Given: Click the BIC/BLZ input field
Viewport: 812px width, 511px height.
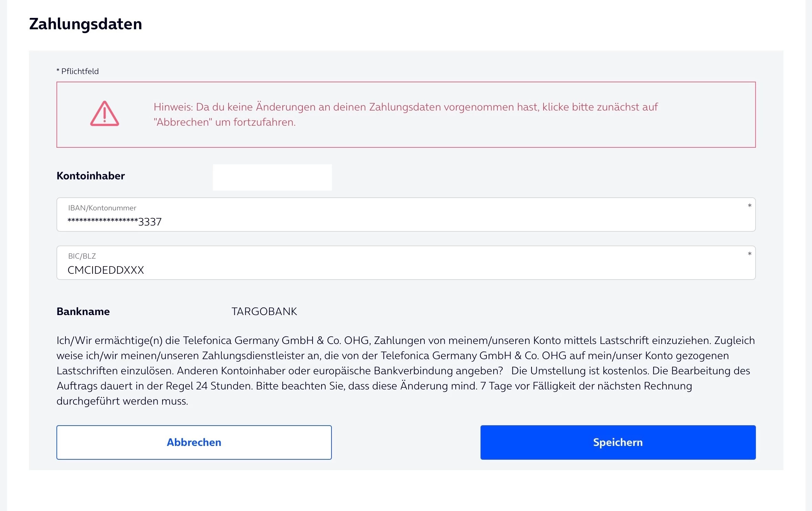Looking at the screenshot, I should [406, 263].
